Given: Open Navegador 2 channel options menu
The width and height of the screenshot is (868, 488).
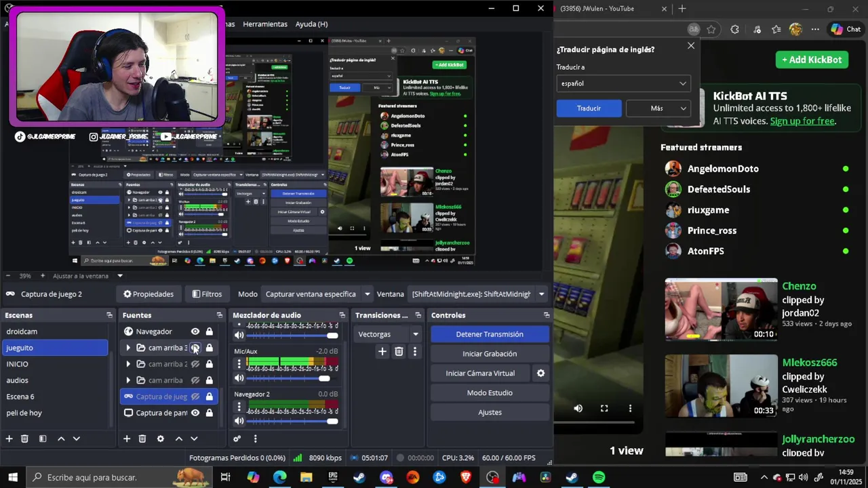Looking at the screenshot, I should coord(239,407).
